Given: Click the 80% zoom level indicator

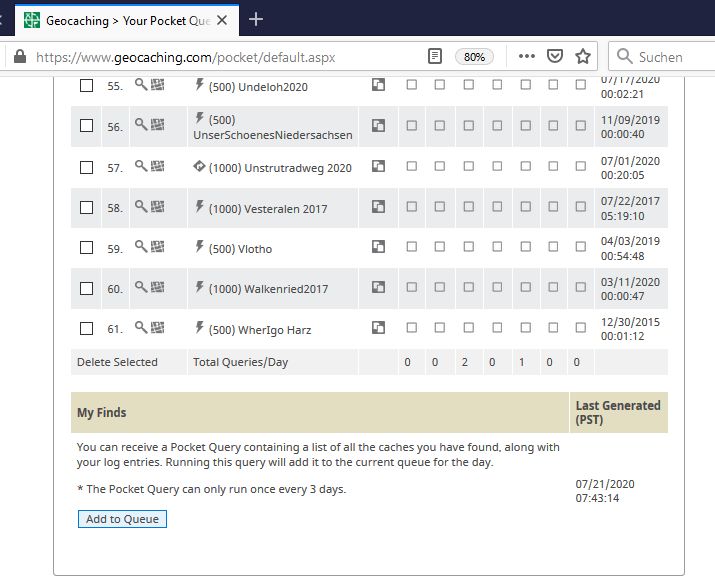Looking at the screenshot, I should [474, 57].
